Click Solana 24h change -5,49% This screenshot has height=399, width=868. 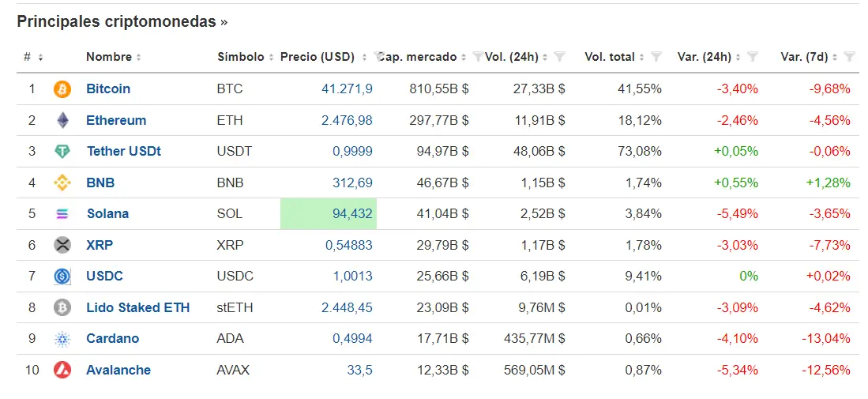click(x=738, y=213)
